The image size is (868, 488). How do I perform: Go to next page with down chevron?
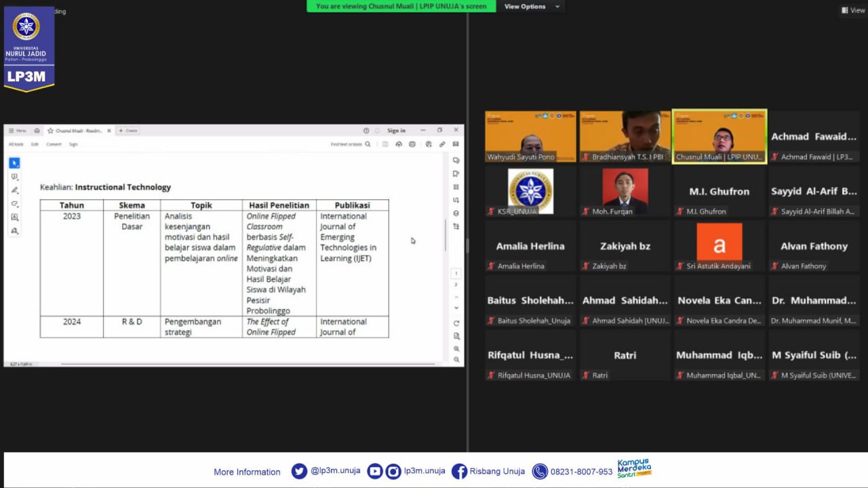456,308
